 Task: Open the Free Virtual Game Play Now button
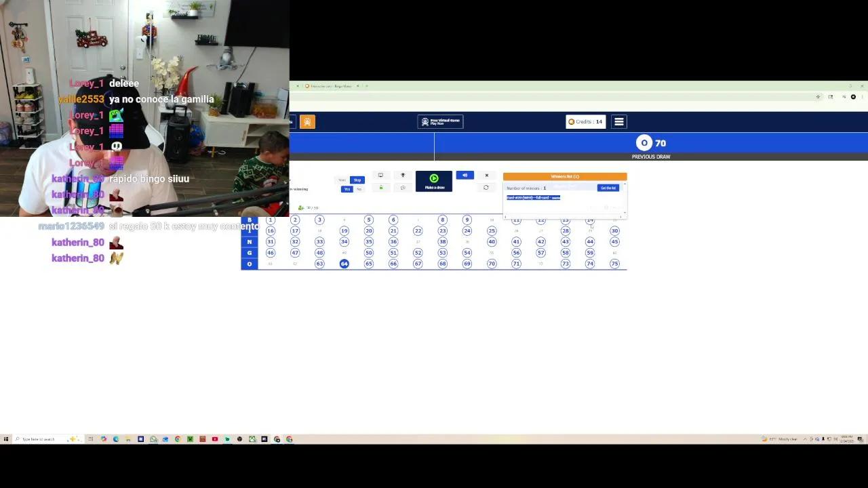440,122
